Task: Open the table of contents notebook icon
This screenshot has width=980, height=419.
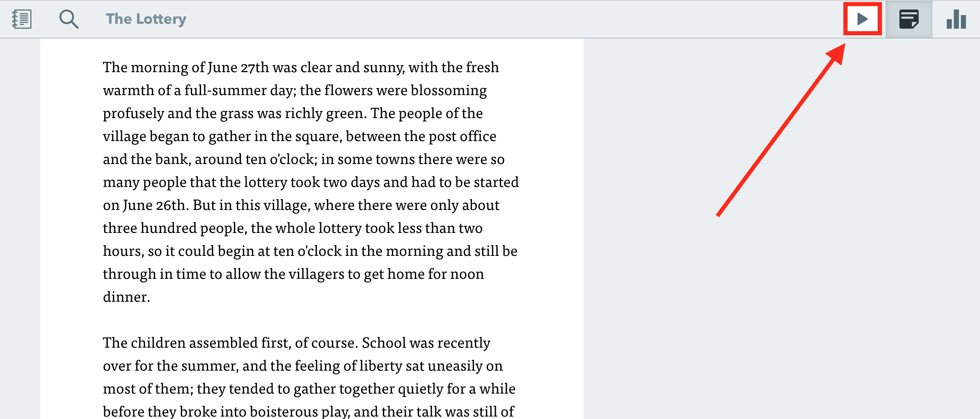Action: tap(22, 19)
